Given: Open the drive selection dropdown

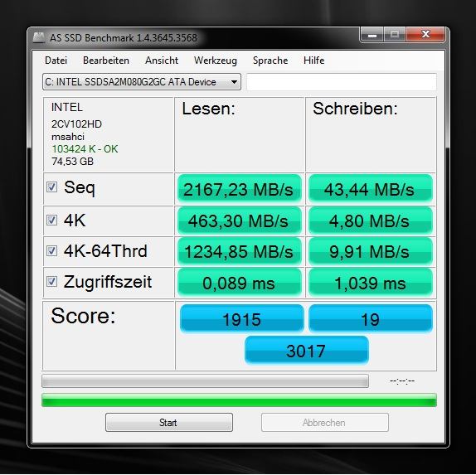Looking at the screenshot, I should [x=142, y=81].
